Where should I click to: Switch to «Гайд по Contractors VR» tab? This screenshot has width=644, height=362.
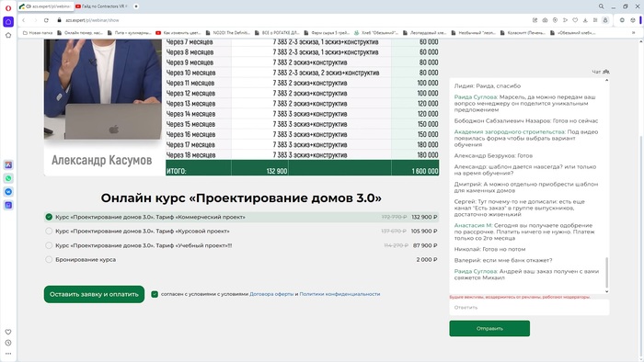point(102,6)
